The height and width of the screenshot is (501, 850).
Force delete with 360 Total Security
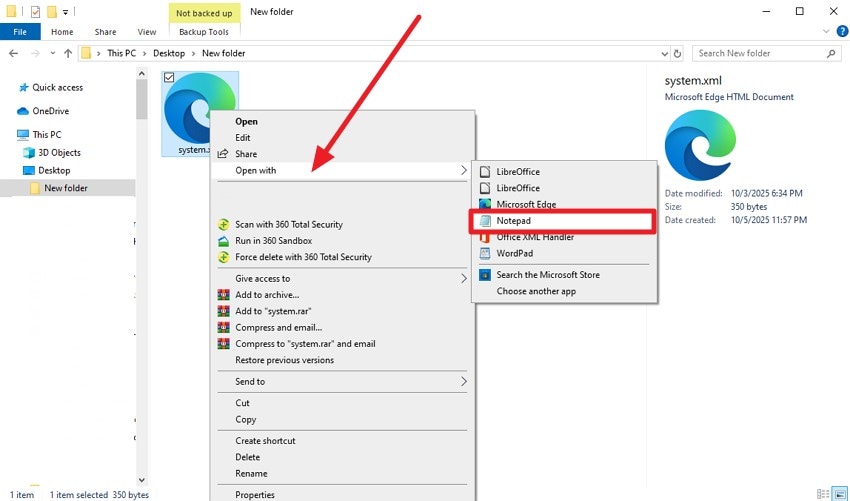tap(342, 257)
